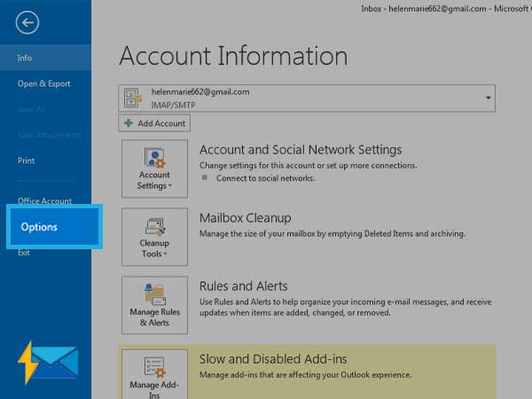Click the add-ins affecting Outlook description

[305, 375]
